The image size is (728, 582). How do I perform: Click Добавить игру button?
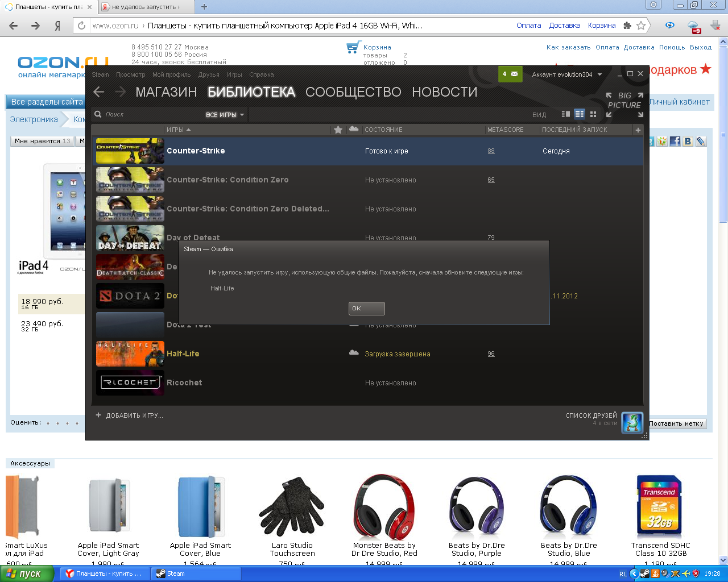click(129, 415)
